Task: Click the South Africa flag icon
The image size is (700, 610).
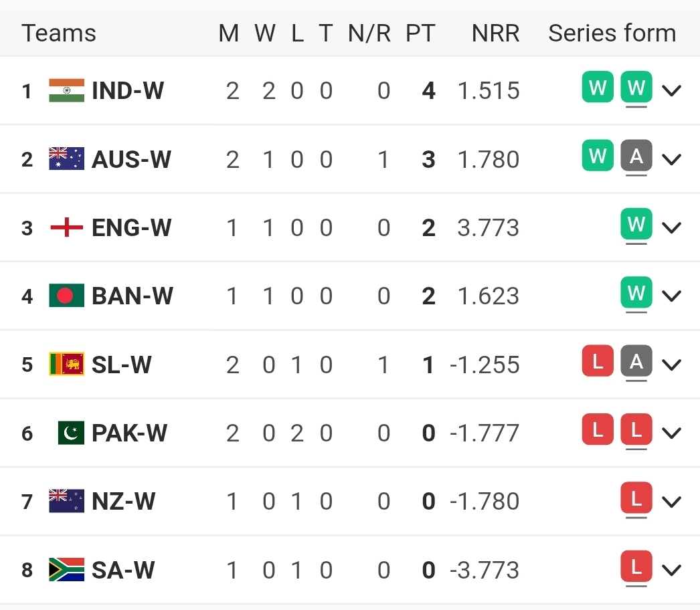Action: [67, 570]
